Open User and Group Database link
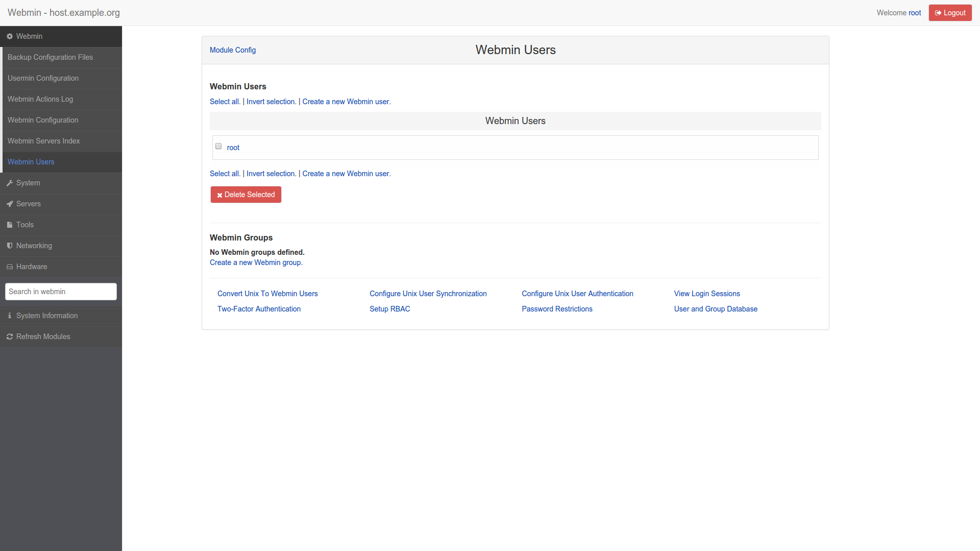The height and width of the screenshot is (551, 980). (x=716, y=309)
